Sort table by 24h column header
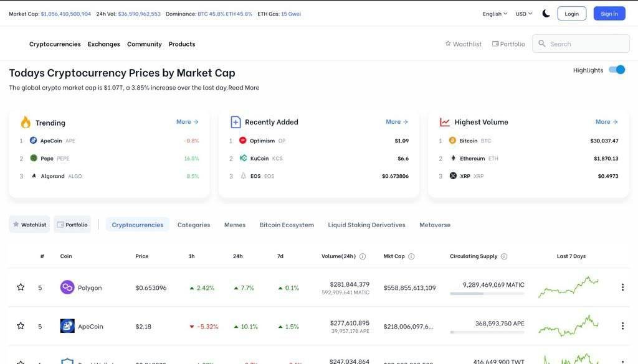 coord(237,256)
